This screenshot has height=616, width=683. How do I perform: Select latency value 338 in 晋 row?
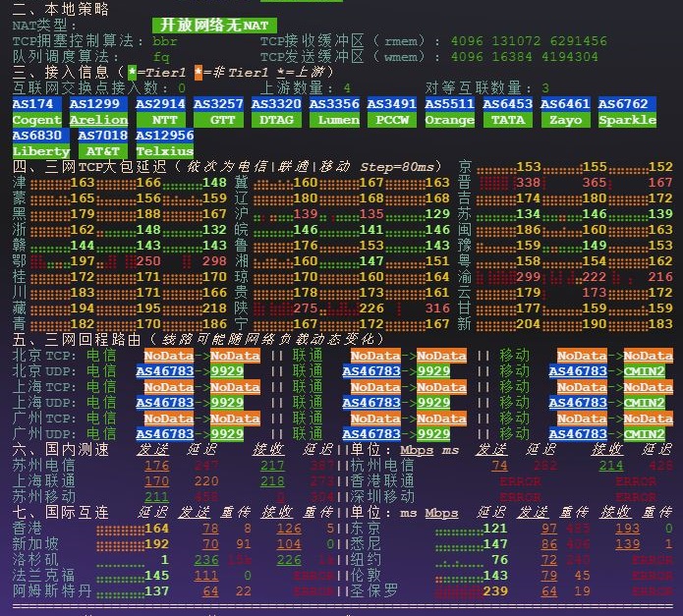[x=529, y=183]
